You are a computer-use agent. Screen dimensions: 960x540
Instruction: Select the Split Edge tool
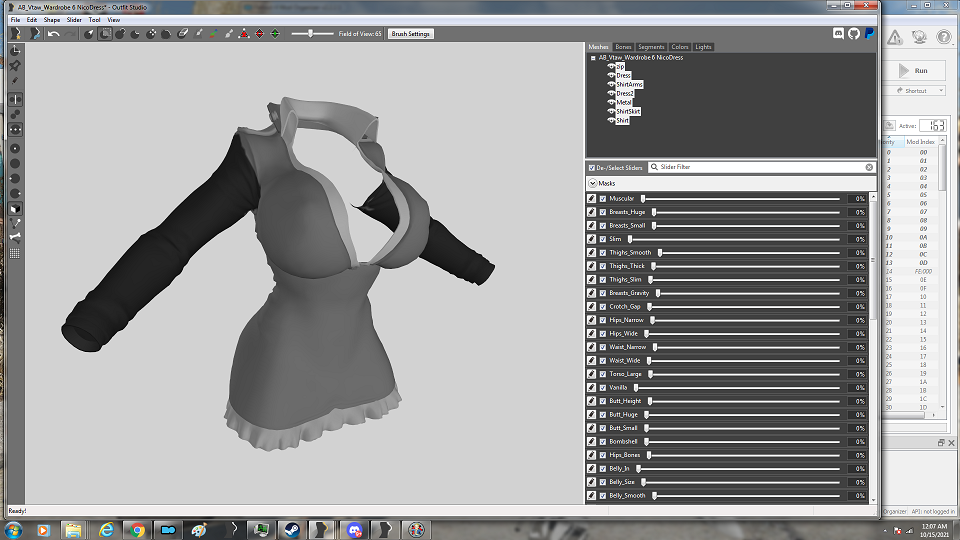point(275,34)
